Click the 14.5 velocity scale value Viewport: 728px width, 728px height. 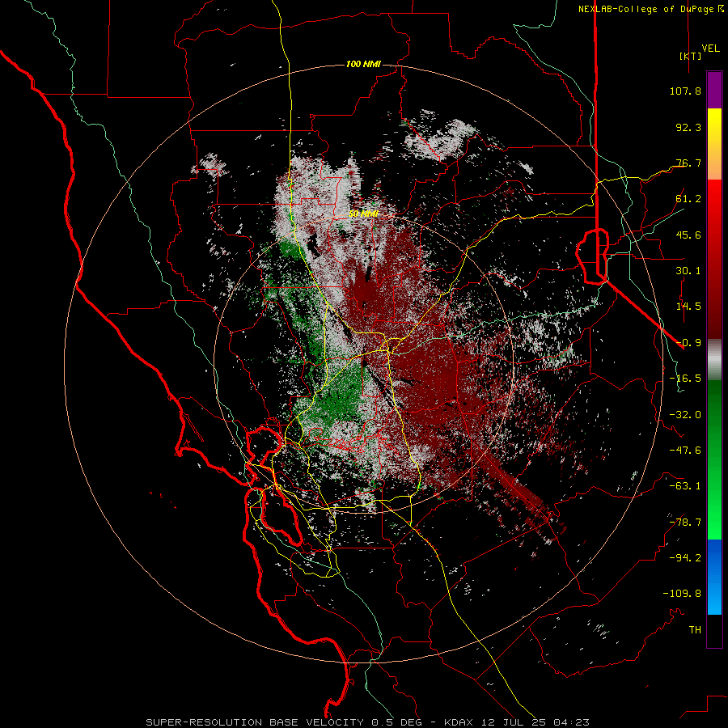coord(688,307)
